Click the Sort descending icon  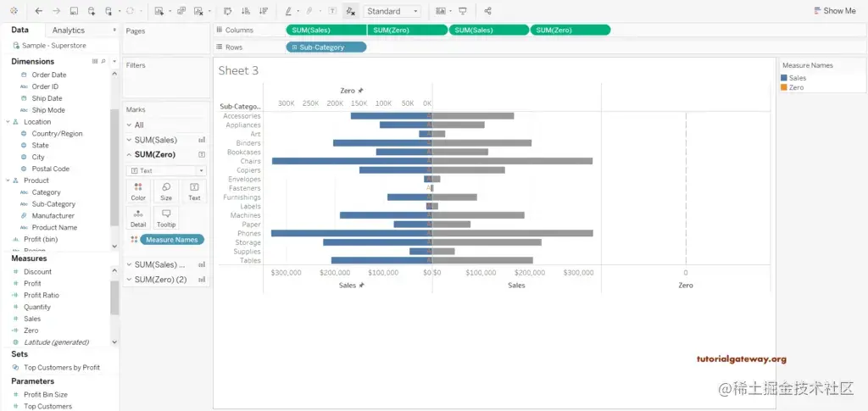[264, 10]
